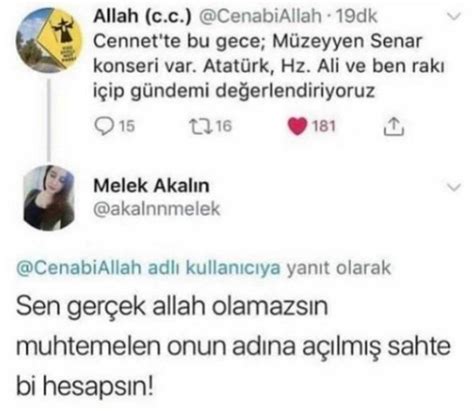The height and width of the screenshot is (411, 474).
Task: Open the @akalnnmelek handle
Action: click(157, 209)
